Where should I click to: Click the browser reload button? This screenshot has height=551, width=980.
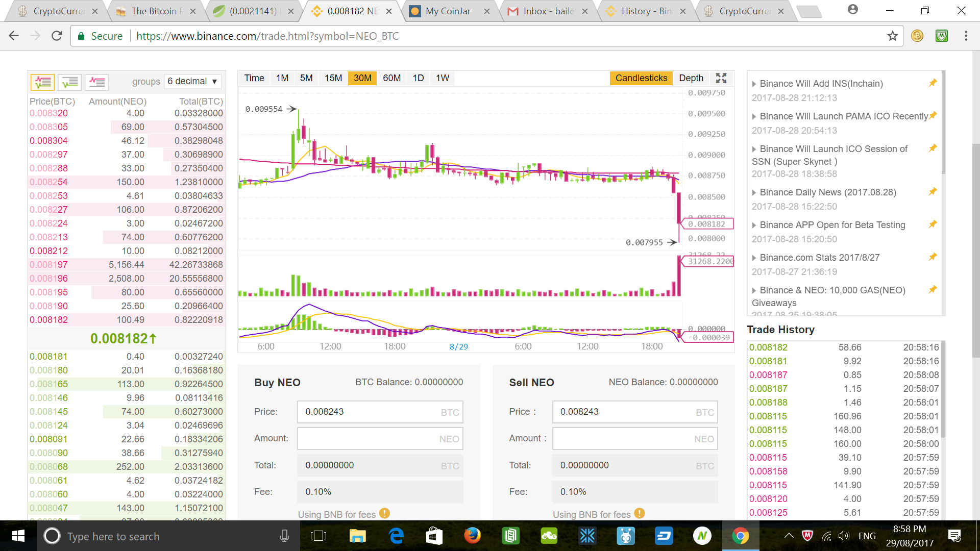57,36
